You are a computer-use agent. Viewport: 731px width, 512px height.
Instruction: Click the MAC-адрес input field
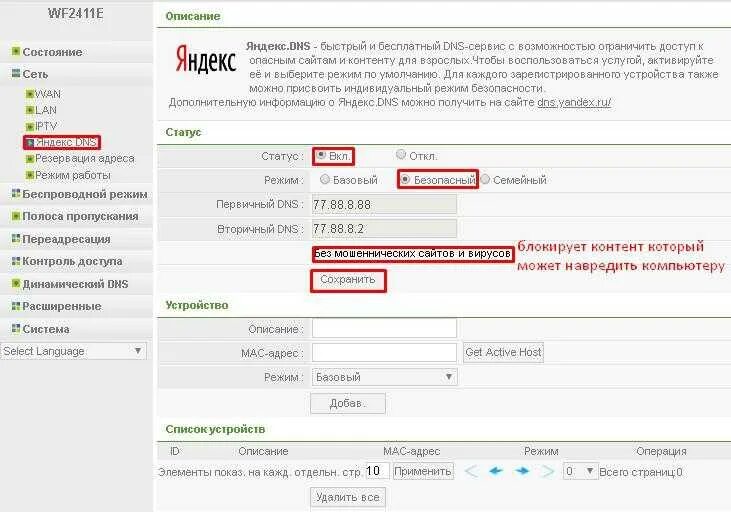tap(384, 353)
